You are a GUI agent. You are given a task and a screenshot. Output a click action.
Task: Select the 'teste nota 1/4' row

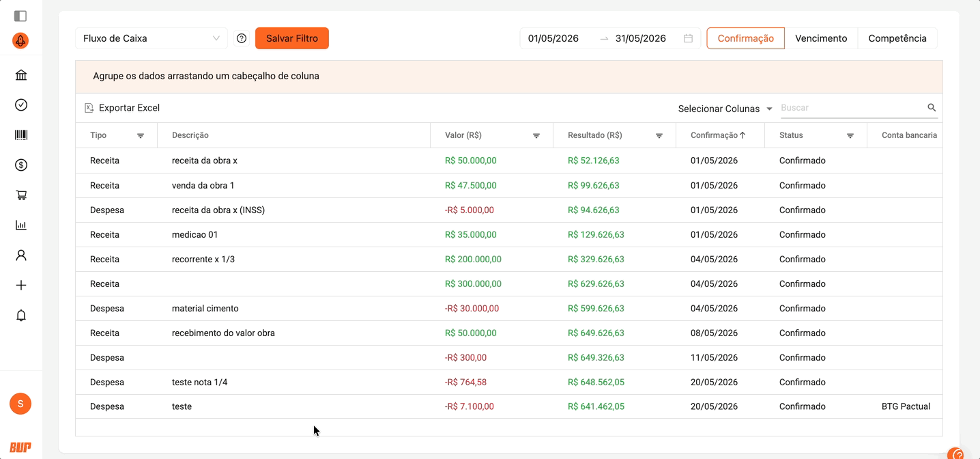point(508,382)
